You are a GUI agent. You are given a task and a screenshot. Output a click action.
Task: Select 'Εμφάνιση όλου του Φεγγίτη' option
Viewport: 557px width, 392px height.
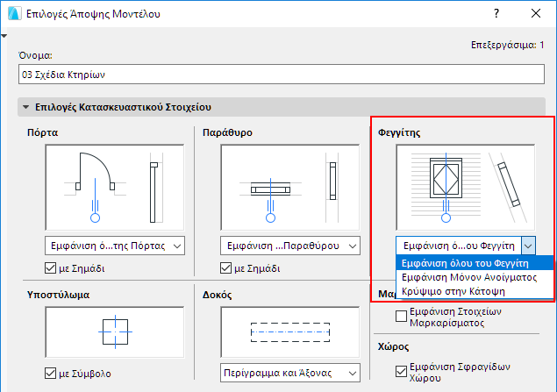click(x=464, y=262)
